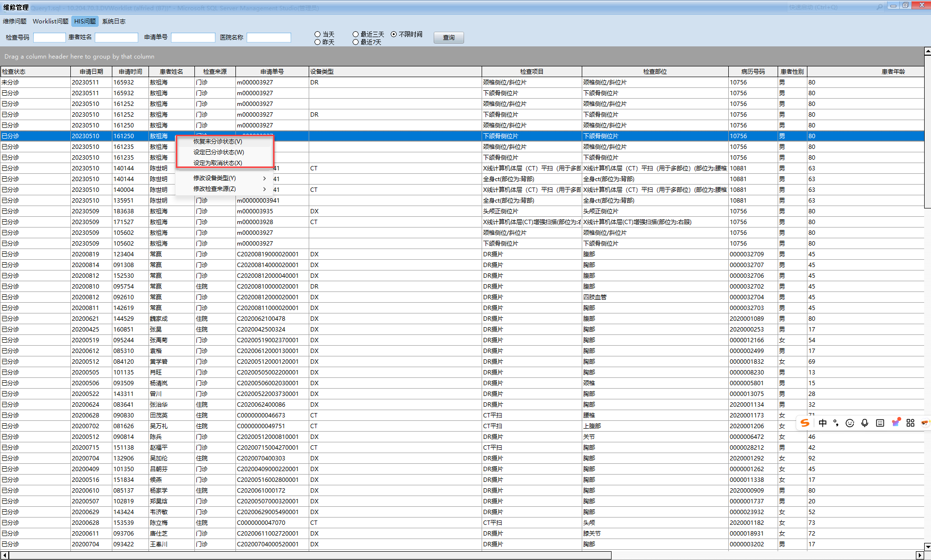Choose the 最近7天 radio option
931x560 pixels.
[356, 42]
